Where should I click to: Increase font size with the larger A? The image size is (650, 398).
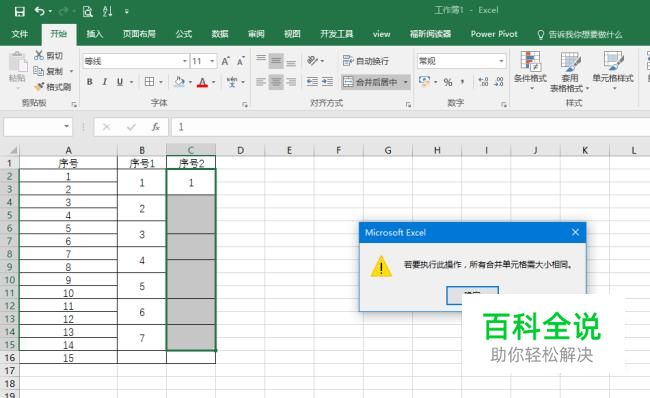[225, 61]
